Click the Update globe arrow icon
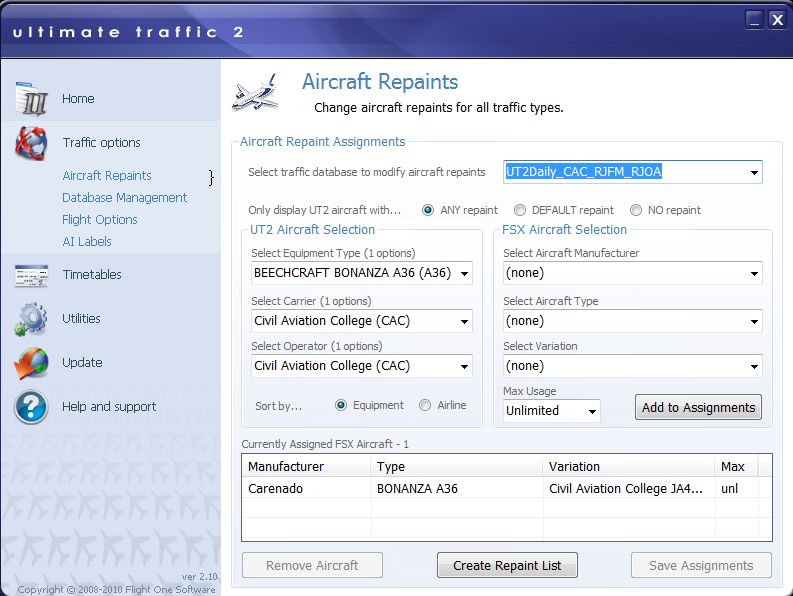The image size is (793, 596). tap(31, 363)
